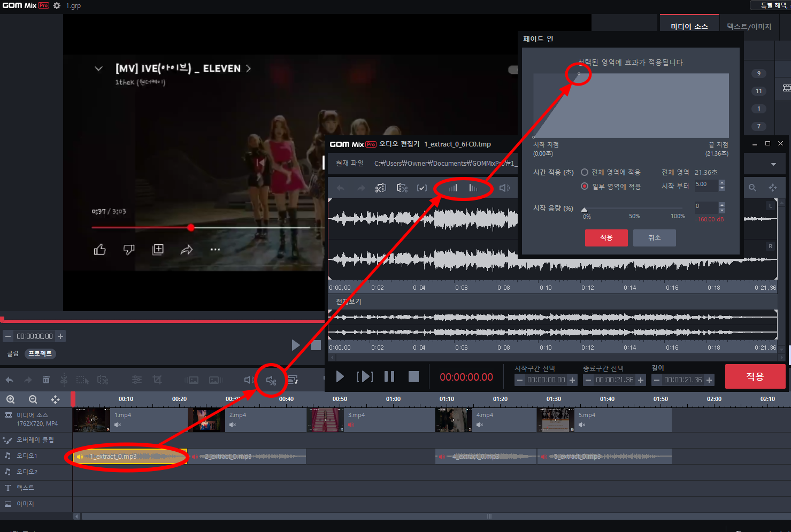The image size is (791, 532).
Task: Select 전체 영역에 적용 radio button
Action: coord(585,172)
